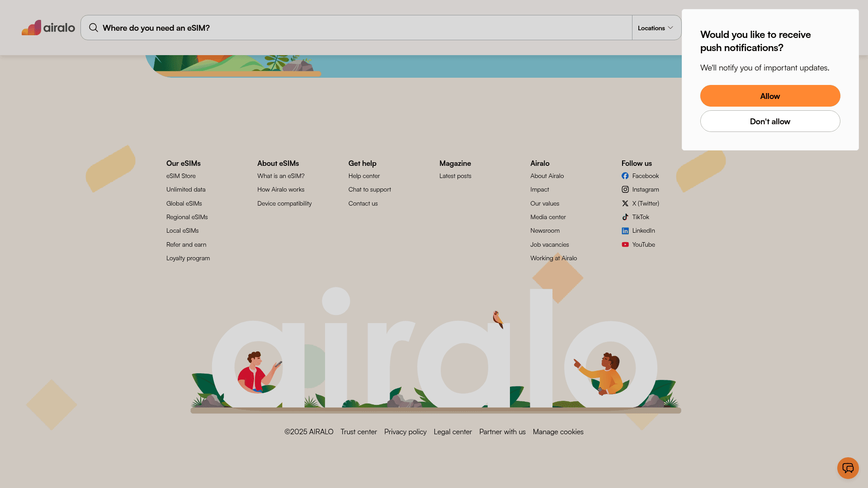Select the TikTok icon under Follow us

tap(626, 217)
